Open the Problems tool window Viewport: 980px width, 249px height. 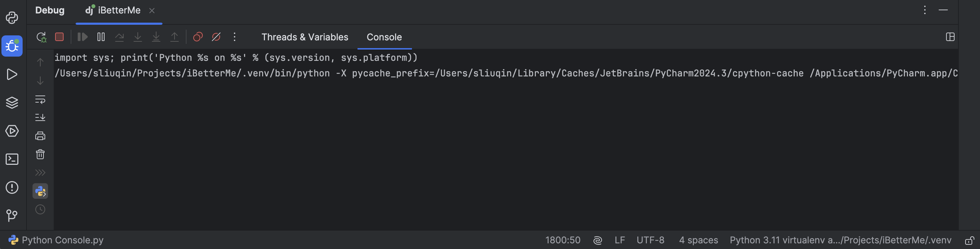coord(12,187)
